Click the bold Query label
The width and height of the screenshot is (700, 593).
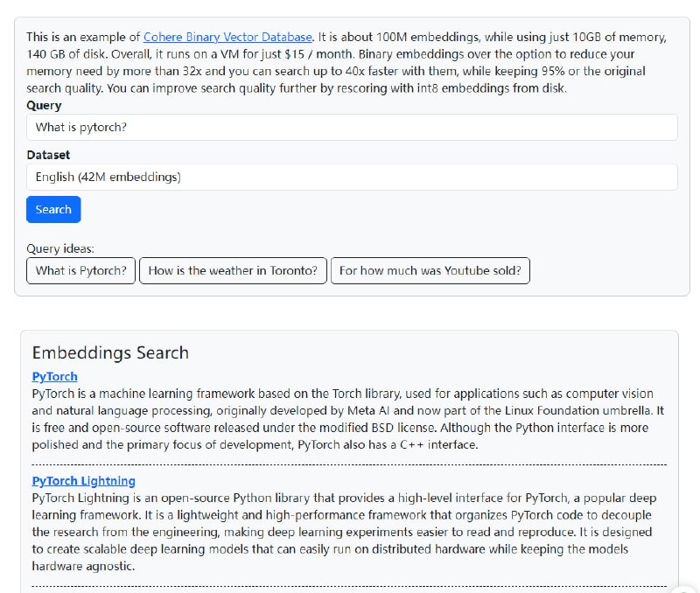click(44, 106)
